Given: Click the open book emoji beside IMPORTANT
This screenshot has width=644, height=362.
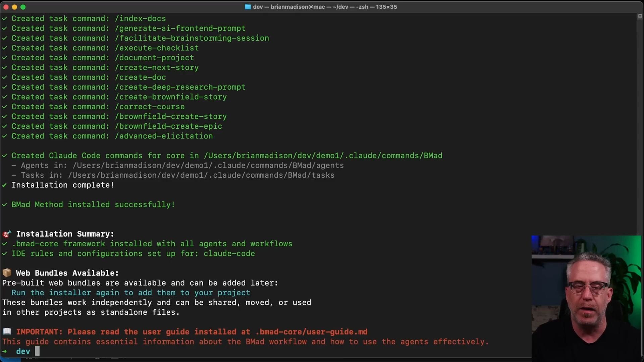Looking at the screenshot, I should point(7,331).
